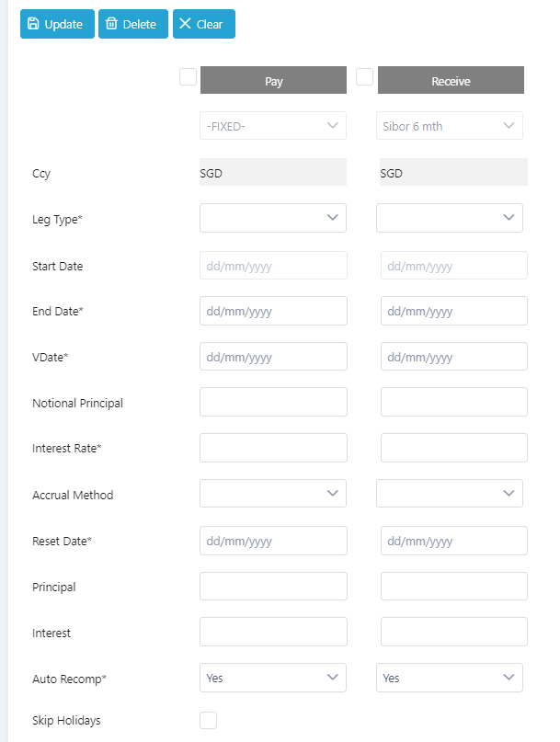Select the Pay column header

pyautogui.click(x=274, y=80)
